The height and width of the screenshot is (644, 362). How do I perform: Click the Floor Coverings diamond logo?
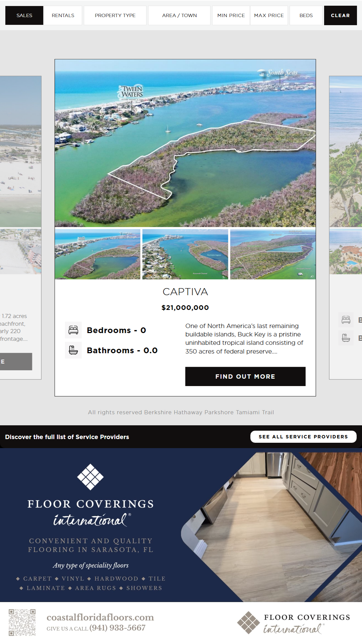click(x=90, y=477)
